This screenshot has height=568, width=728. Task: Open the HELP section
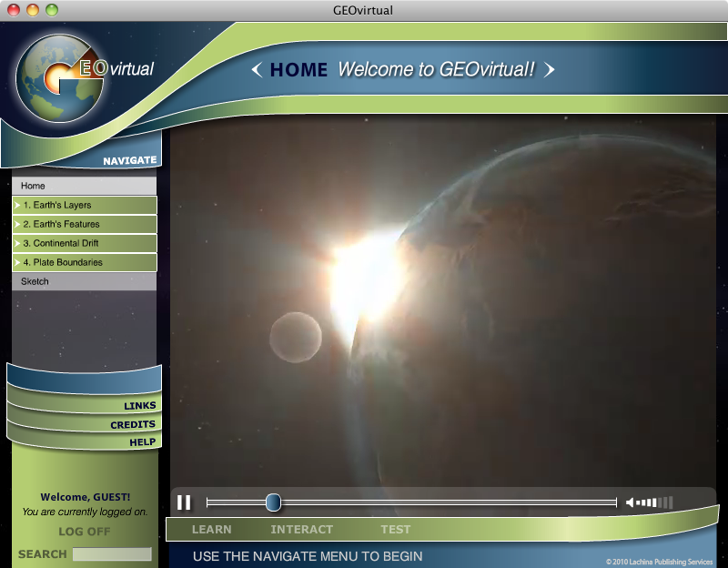tap(143, 442)
